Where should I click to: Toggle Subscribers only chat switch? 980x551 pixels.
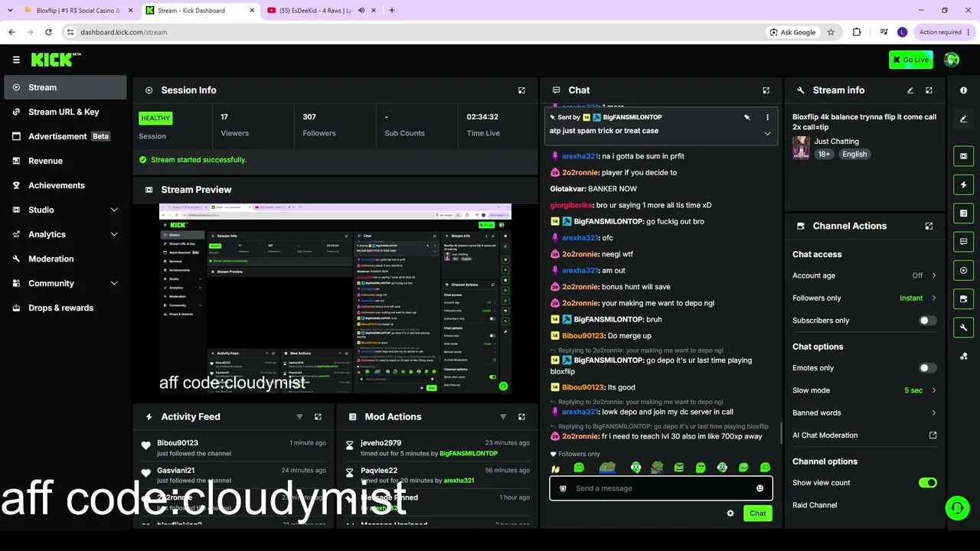coord(927,321)
